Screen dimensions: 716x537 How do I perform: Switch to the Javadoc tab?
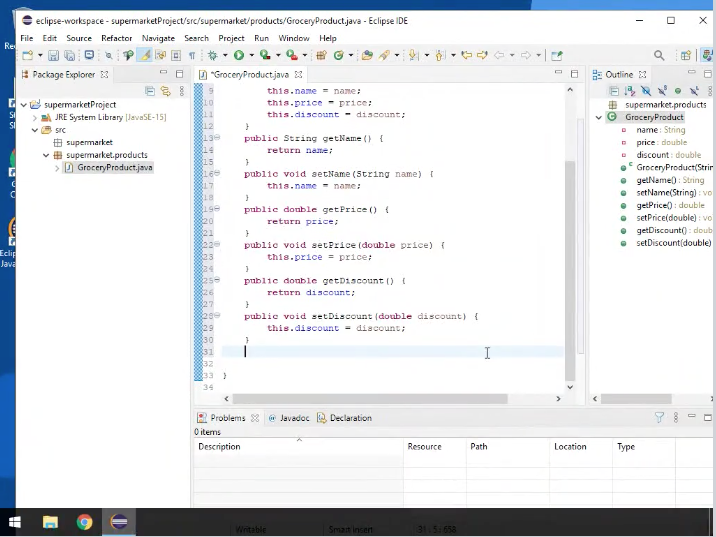[293, 418]
